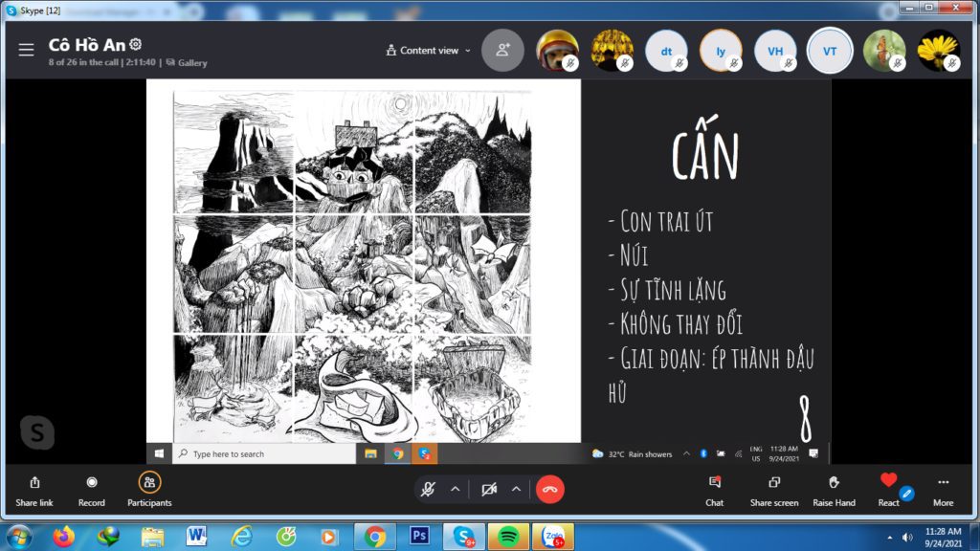
Task: Unmute the microphone
Action: tap(428, 489)
